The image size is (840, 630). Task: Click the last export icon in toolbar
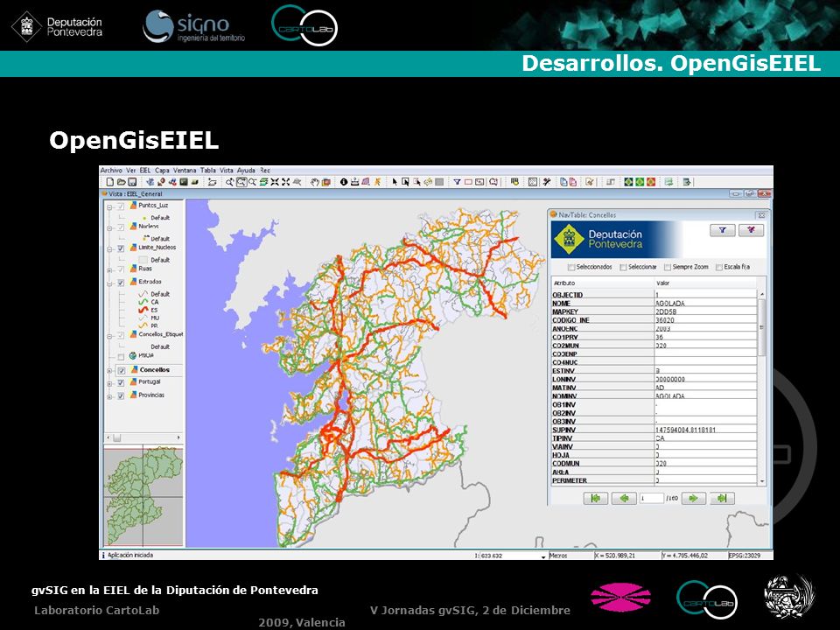click(x=687, y=182)
